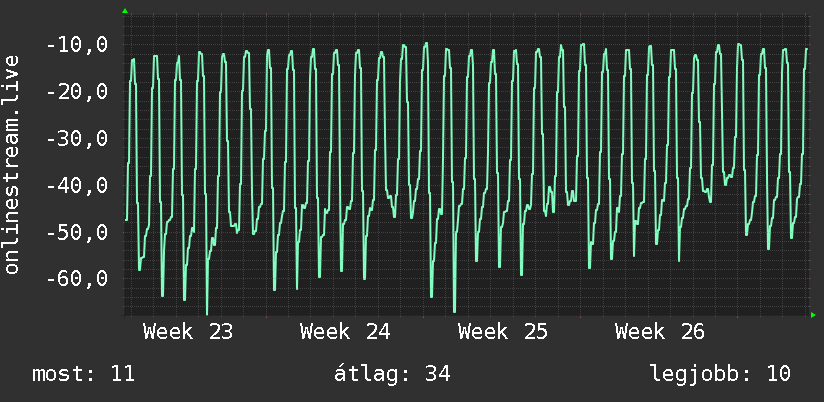Click the 'átlag: 34' statistic

[393, 373]
